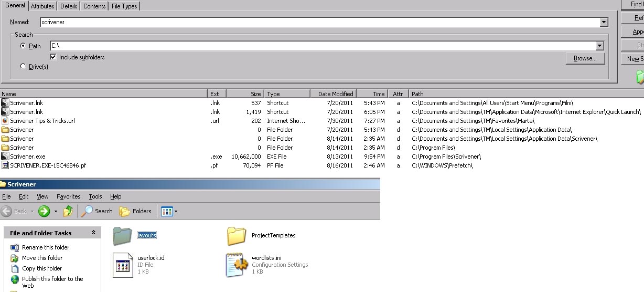The height and width of the screenshot is (292, 644).
Task: Select the userlock.id file icon
Action: pos(123,265)
